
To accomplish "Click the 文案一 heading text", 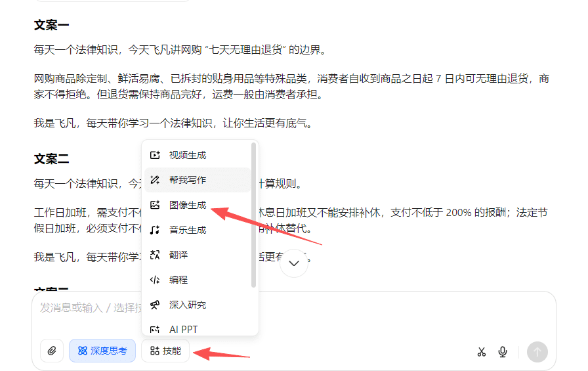I will coord(52,26).
